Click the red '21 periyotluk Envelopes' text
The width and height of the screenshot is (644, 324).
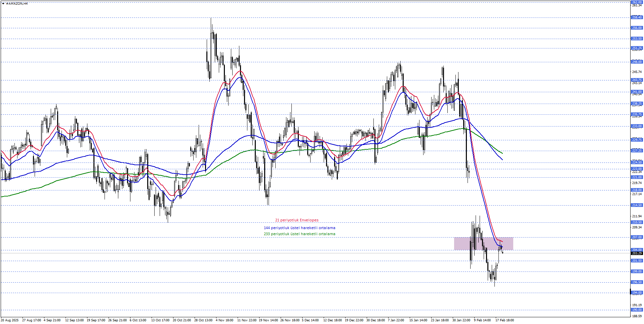(297, 220)
